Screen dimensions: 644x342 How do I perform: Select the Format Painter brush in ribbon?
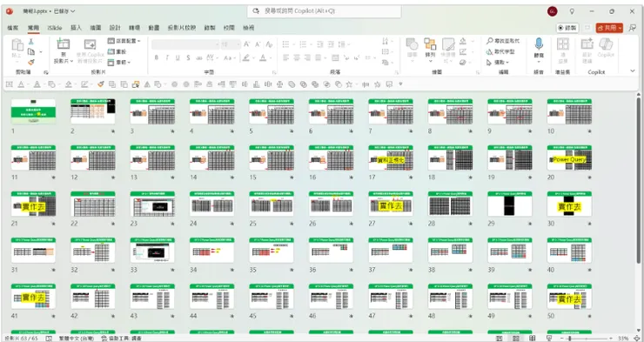coord(31,62)
